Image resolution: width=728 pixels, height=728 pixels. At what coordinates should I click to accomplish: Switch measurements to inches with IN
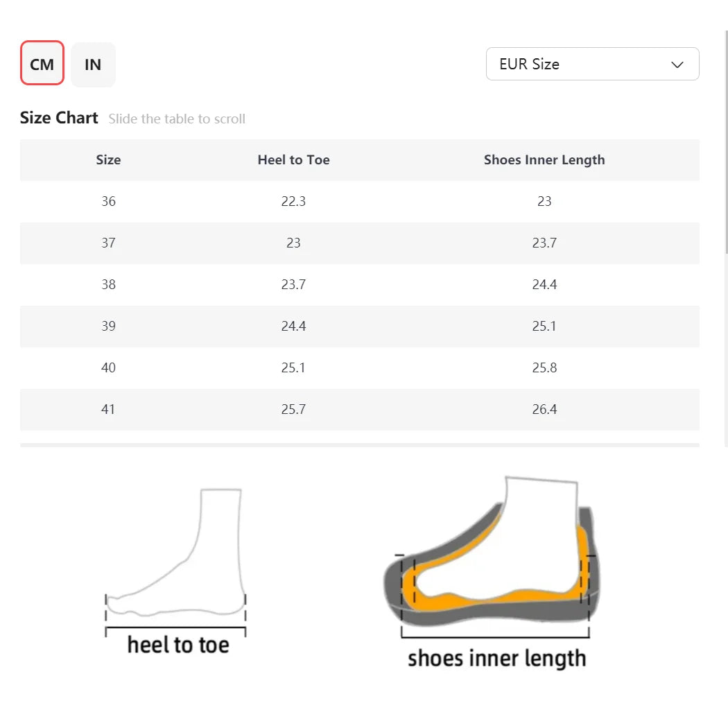(93, 64)
